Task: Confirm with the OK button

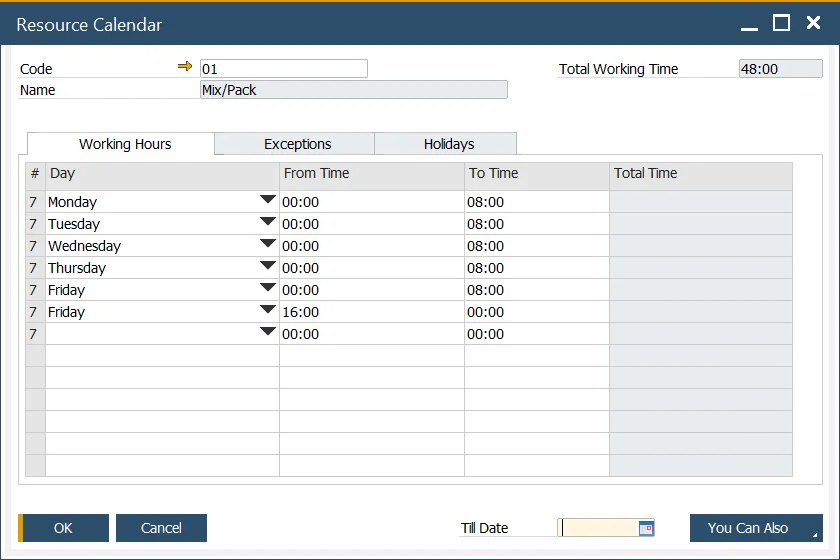Action: coord(63,528)
